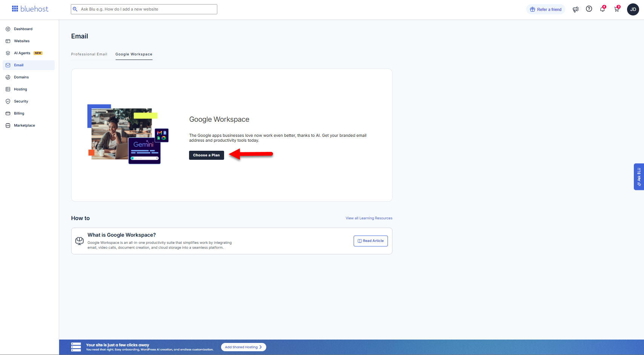This screenshot has height=355, width=644.
Task: Click the Email envelope sidebar icon
Action: click(x=8, y=65)
